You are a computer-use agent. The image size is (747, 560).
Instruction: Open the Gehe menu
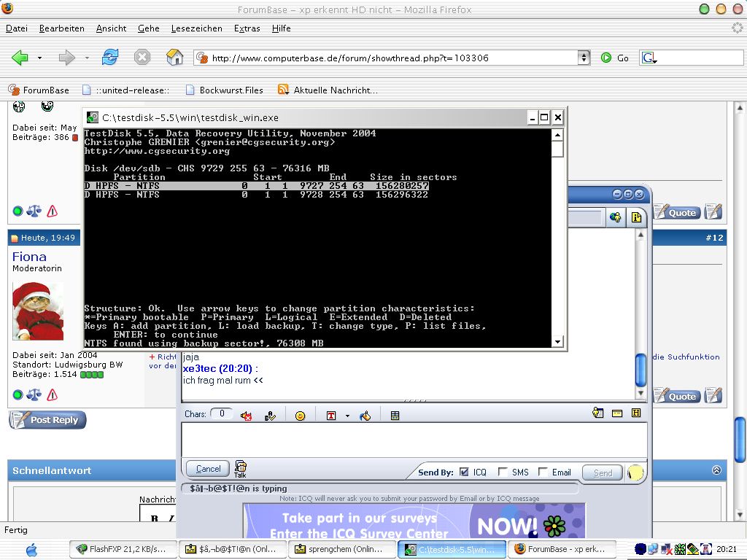point(149,28)
